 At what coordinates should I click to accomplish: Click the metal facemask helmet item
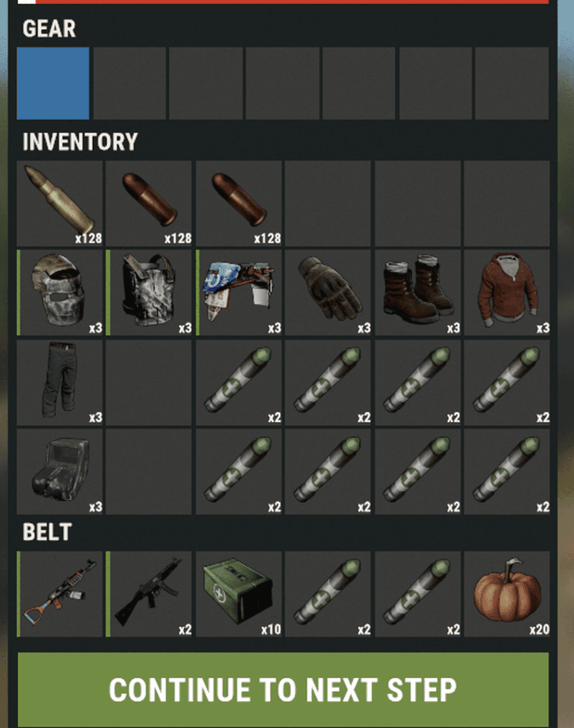[60, 292]
